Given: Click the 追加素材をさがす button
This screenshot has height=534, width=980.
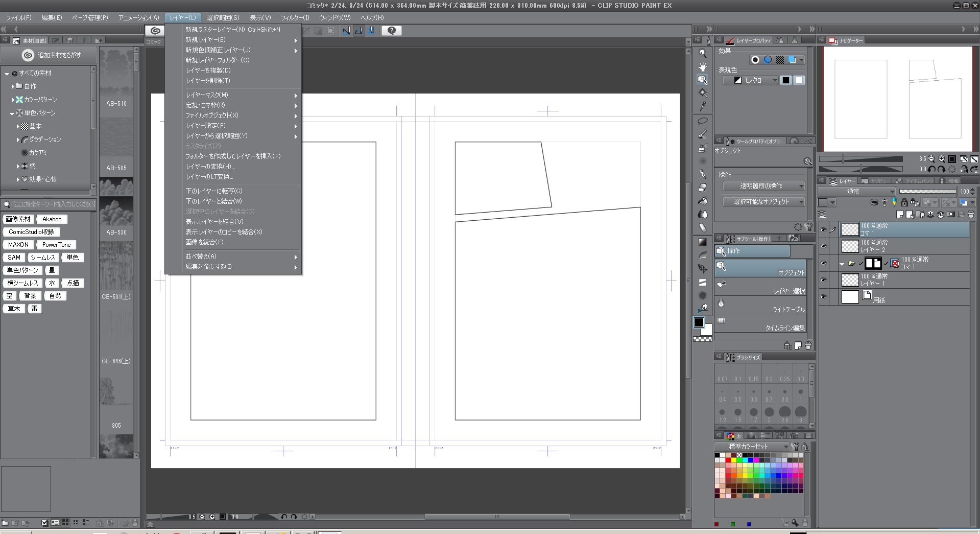Looking at the screenshot, I should click(x=51, y=55).
